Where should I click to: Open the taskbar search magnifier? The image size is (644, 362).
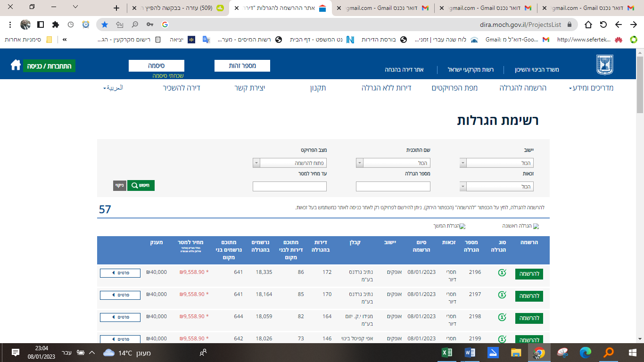tap(609, 352)
